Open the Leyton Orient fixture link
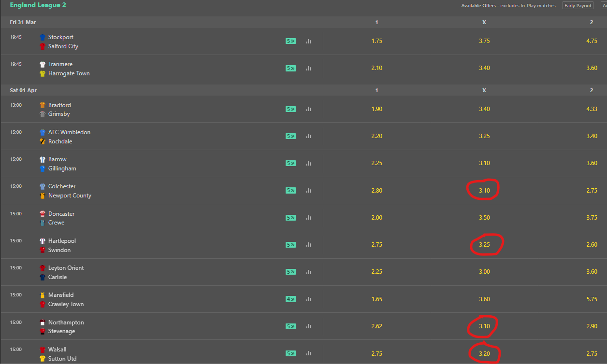 click(66, 268)
